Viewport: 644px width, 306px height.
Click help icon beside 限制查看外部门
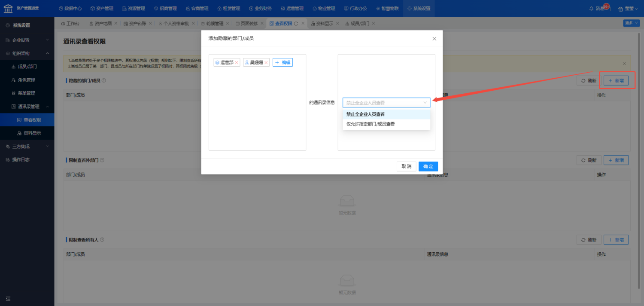coord(102,160)
